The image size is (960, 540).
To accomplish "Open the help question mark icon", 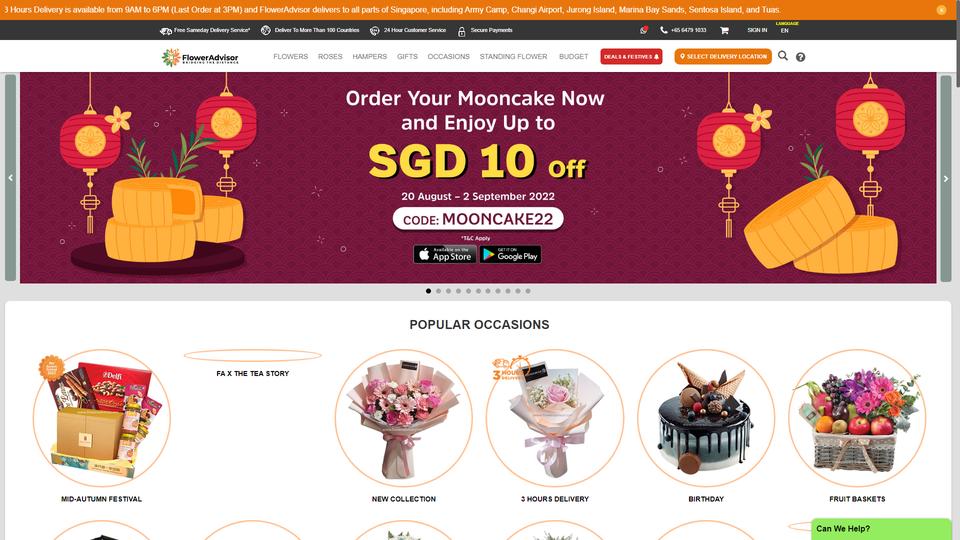I will pos(800,57).
